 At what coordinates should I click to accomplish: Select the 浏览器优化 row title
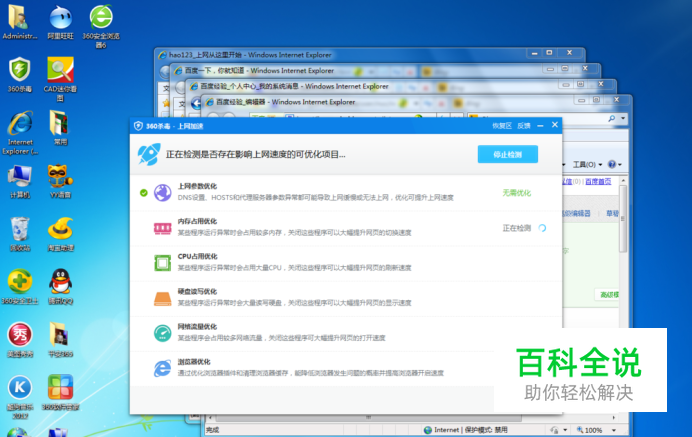[194, 362]
